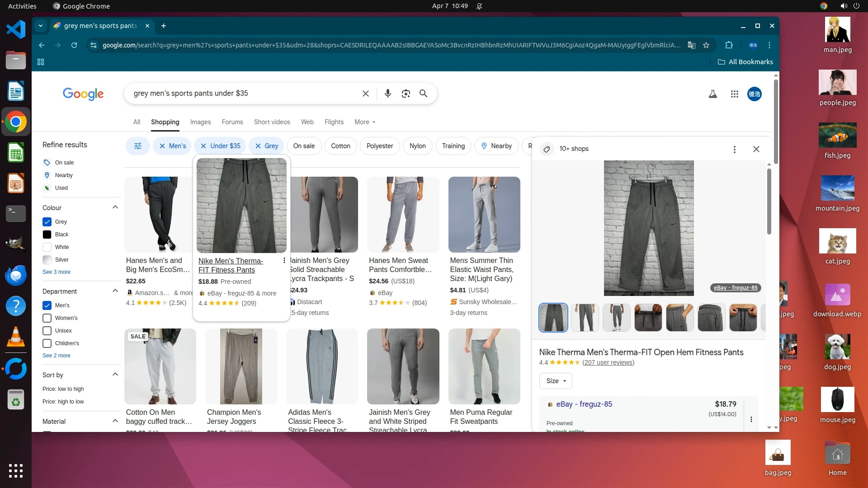Clear the search box with X icon
This screenshot has width=868, height=488.
[x=365, y=94]
